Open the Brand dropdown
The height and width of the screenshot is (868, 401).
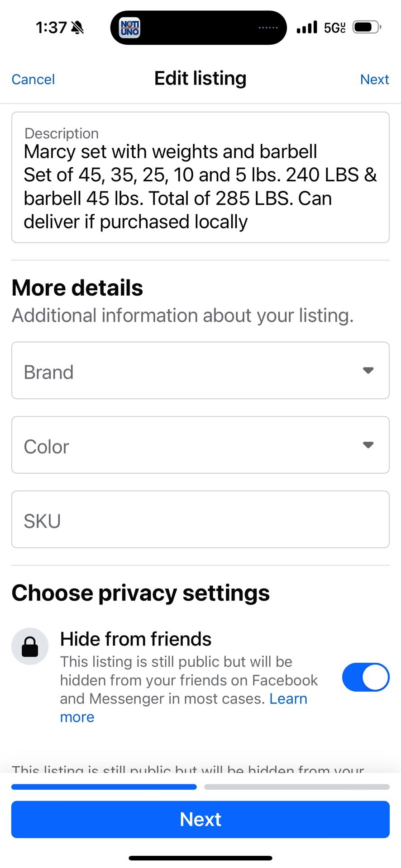point(200,370)
